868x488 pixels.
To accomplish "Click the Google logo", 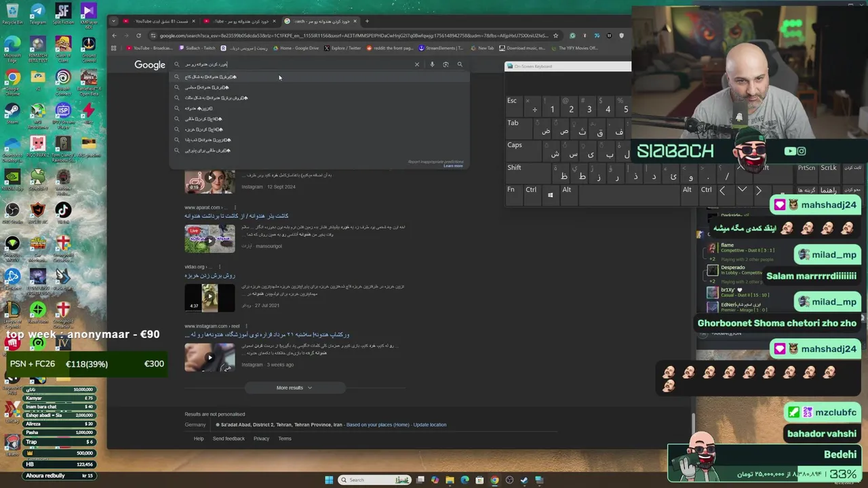I will [150, 65].
